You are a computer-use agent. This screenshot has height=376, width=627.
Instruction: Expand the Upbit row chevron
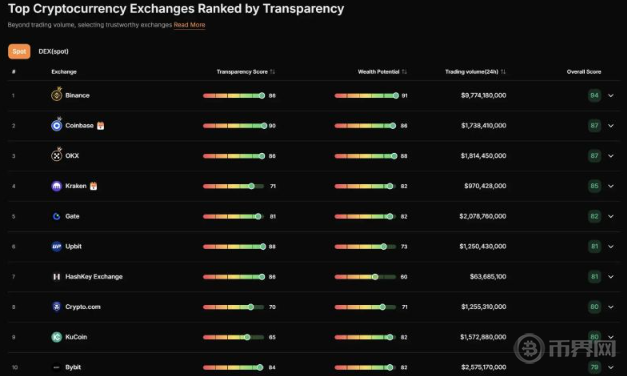[x=611, y=247]
